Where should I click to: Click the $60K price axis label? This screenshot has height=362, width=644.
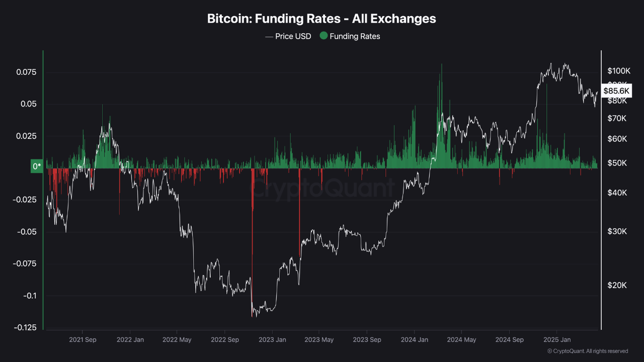pyautogui.click(x=617, y=139)
